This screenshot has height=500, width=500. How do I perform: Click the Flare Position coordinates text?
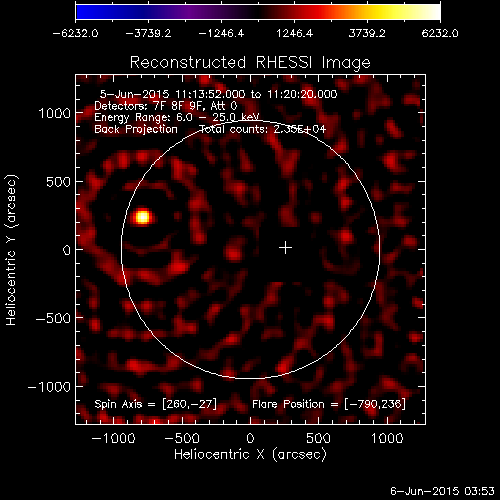[x=329, y=404]
